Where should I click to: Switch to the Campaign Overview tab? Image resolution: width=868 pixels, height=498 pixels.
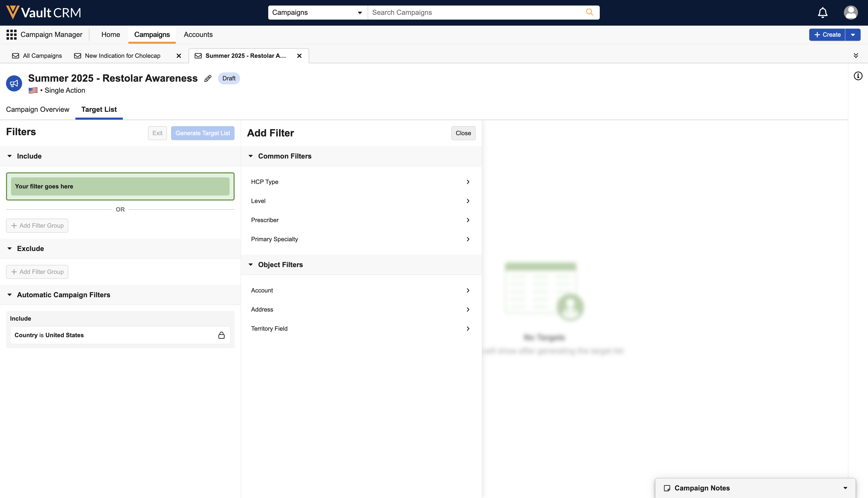[x=38, y=110]
